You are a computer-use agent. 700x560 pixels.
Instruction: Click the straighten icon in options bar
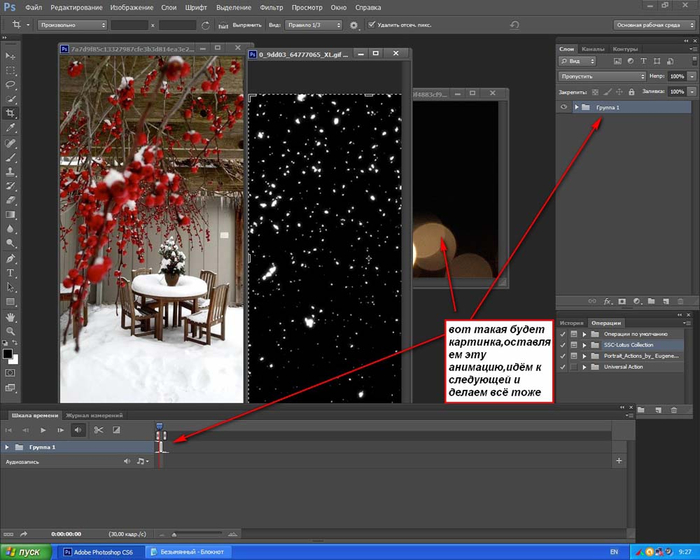[x=223, y=25]
